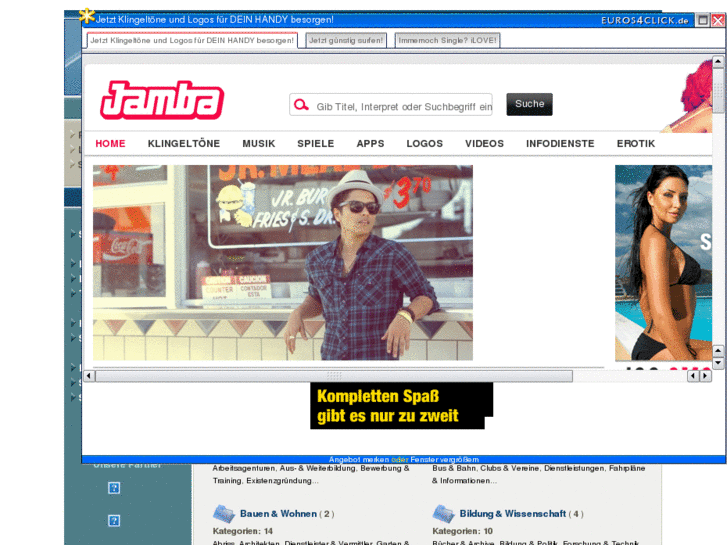Click the horizontal scrollbar thumb in popup
Image resolution: width=727 pixels, height=545 pixels.
pos(334,376)
